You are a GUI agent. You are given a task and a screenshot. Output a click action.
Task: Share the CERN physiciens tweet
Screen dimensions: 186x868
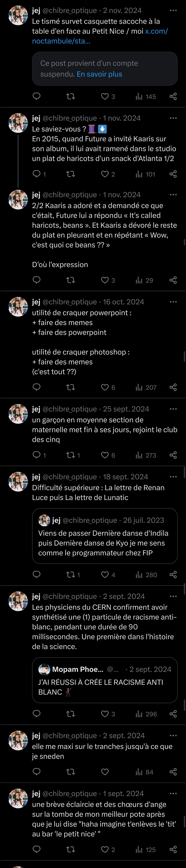(173, 714)
